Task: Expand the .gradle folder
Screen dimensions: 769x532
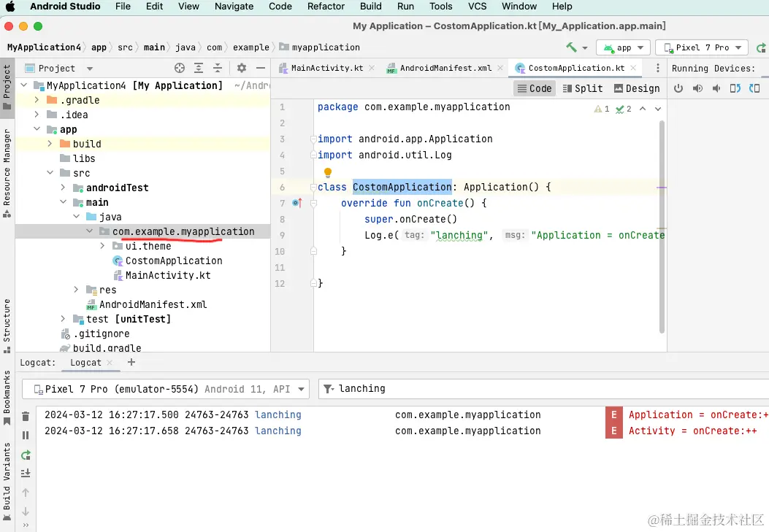Action: (37, 100)
